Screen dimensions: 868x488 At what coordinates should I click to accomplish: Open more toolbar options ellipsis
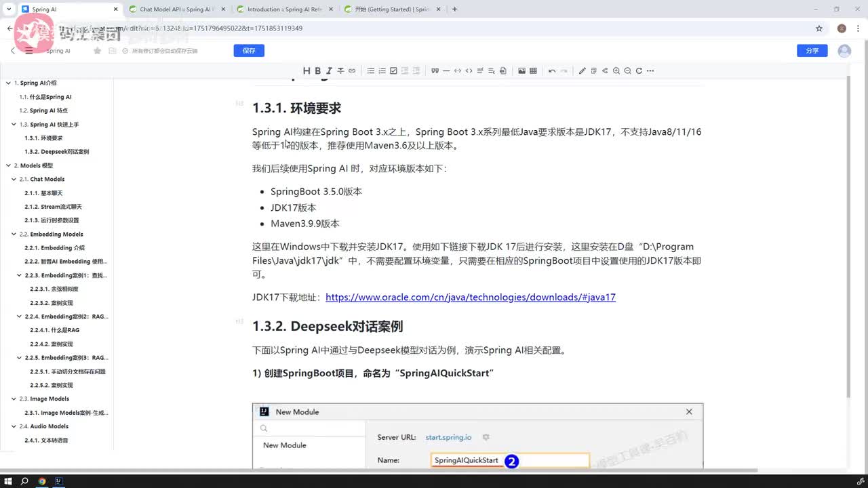pos(651,70)
